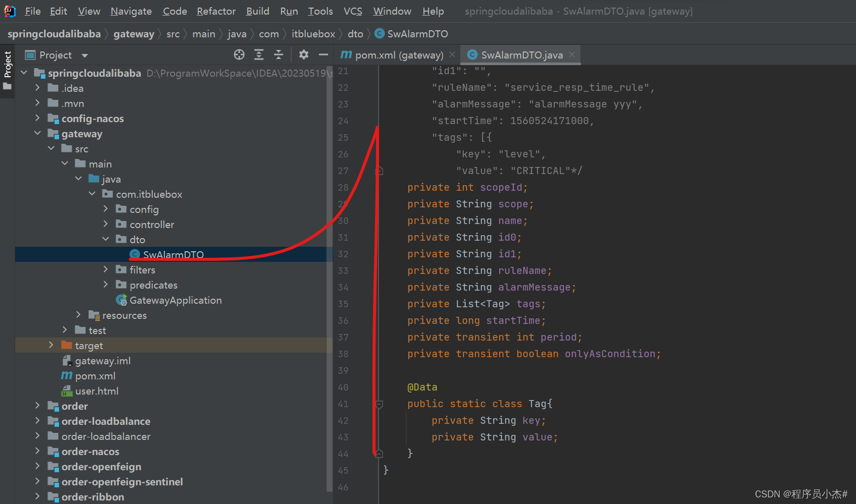856x504 pixels.
Task: Click the @Data annotation on line 40
Action: (x=422, y=387)
